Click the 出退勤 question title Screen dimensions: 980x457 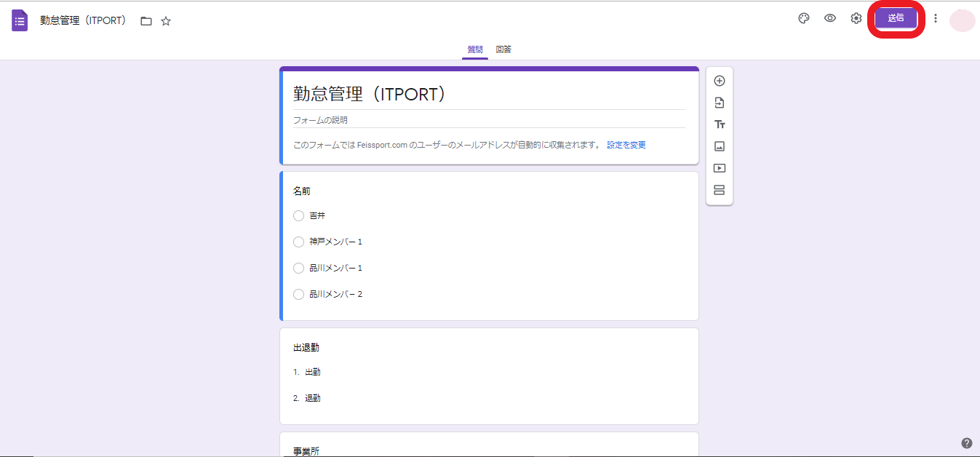click(x=306, y=348)
